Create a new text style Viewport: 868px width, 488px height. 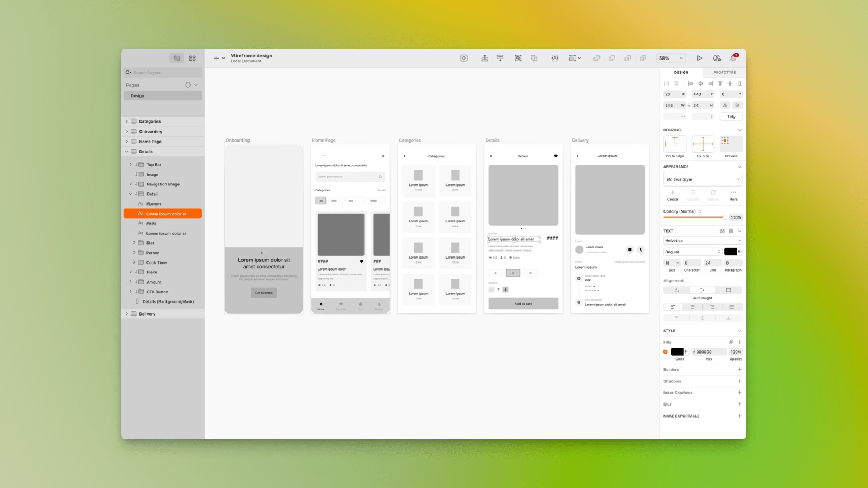pyautogui.click(x=673, y=194)
